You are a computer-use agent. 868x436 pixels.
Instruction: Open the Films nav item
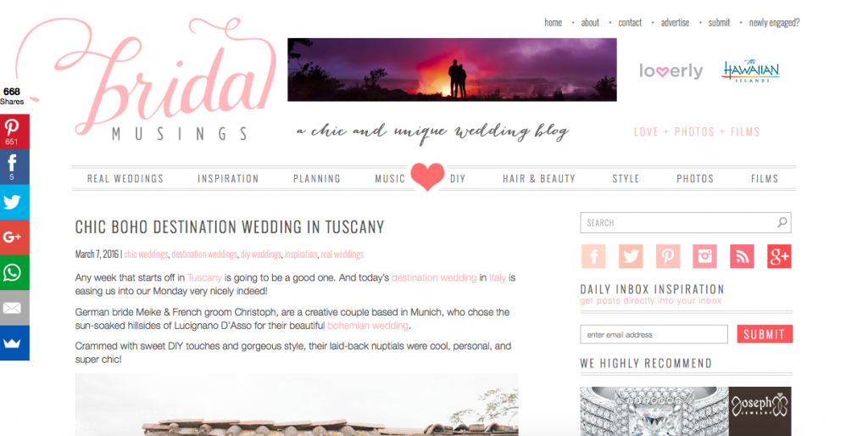click(765, 178)
